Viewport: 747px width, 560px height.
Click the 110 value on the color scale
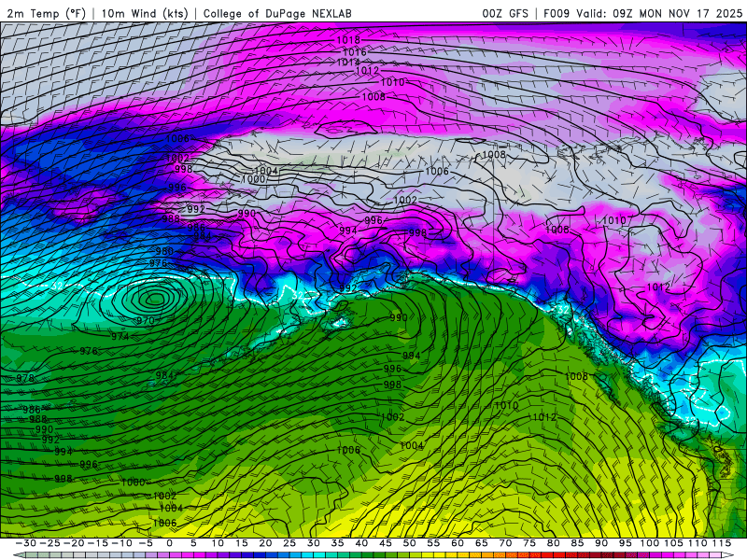(698, 543)
